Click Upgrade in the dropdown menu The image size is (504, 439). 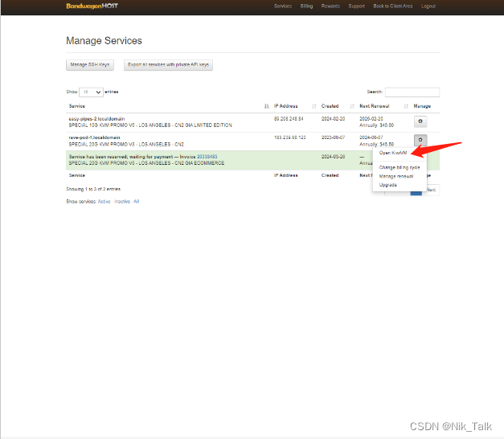(387, 185)
